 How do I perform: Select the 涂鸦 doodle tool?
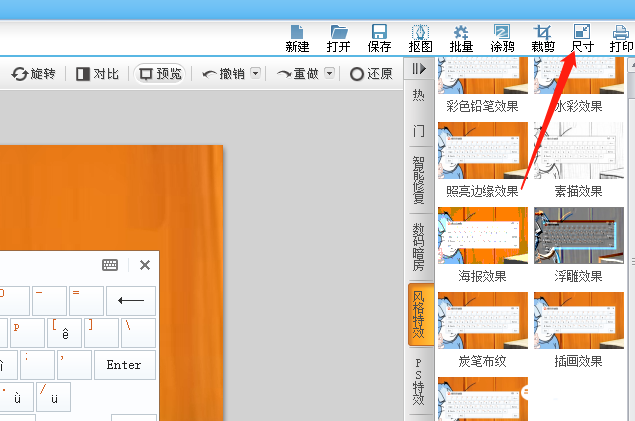point(502,38)
